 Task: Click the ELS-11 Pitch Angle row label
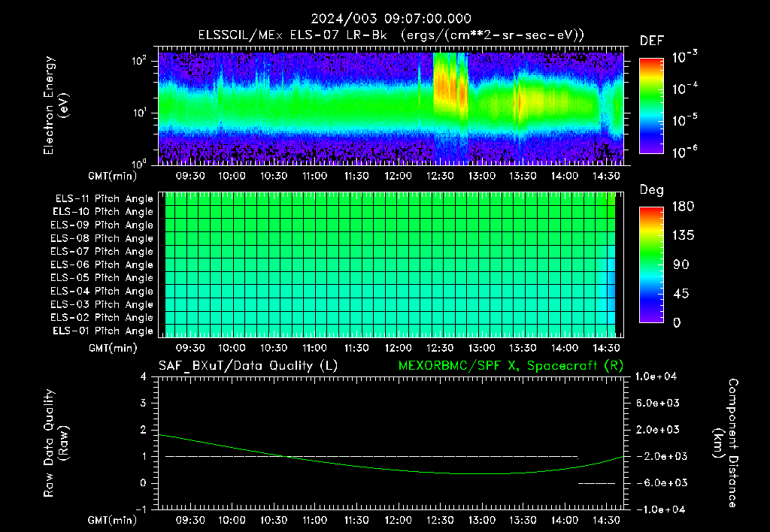click(104, 199)
